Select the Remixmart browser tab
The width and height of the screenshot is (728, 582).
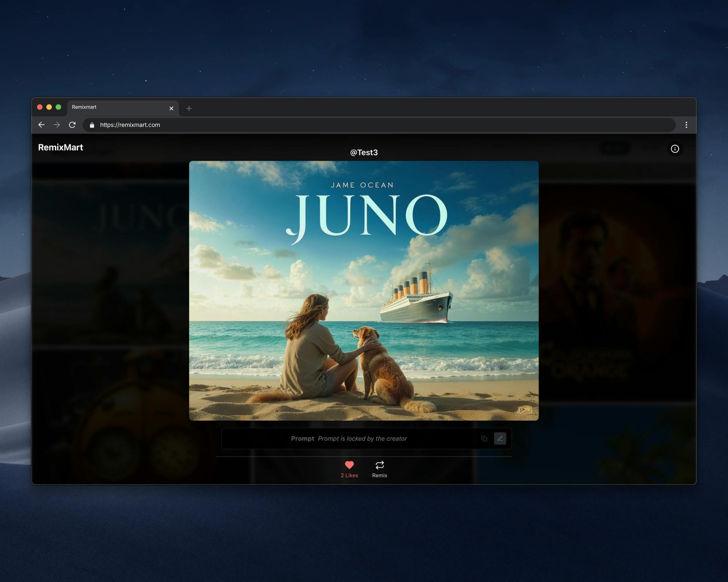pyautogui.click(x=123, y=108)
